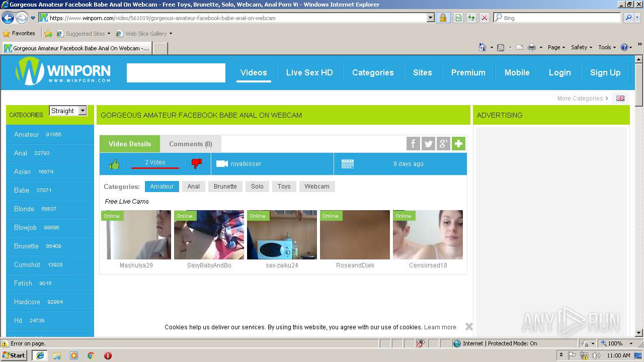Click the site logo in header
Screen dimensions: 644x362
click(x=63, y=71)
